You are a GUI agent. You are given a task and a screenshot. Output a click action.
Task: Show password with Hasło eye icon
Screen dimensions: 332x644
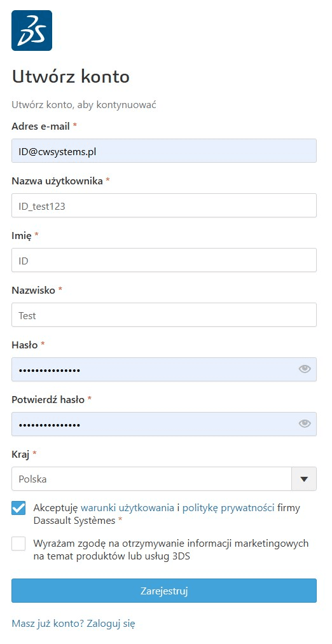305,369
